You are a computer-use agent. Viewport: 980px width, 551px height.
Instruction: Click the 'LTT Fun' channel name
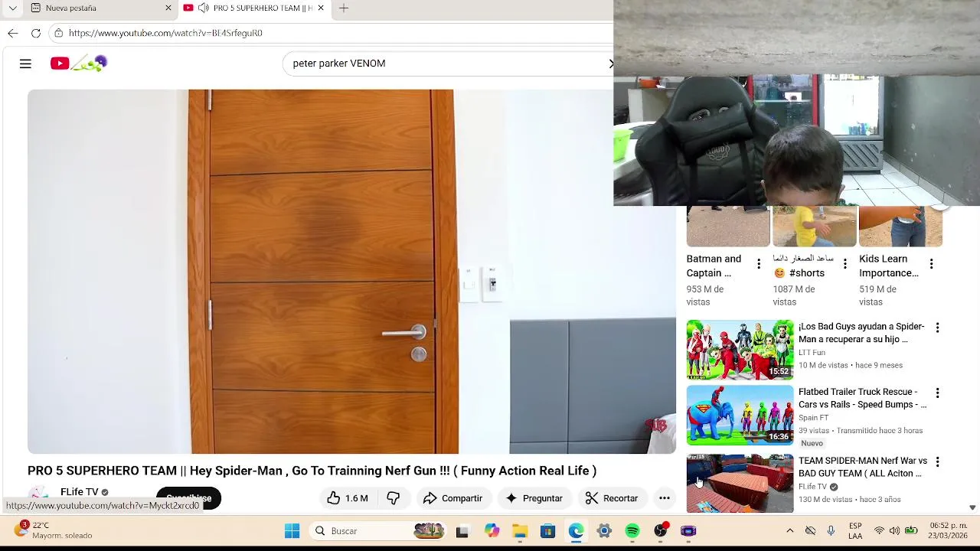[x=812, y=353]
